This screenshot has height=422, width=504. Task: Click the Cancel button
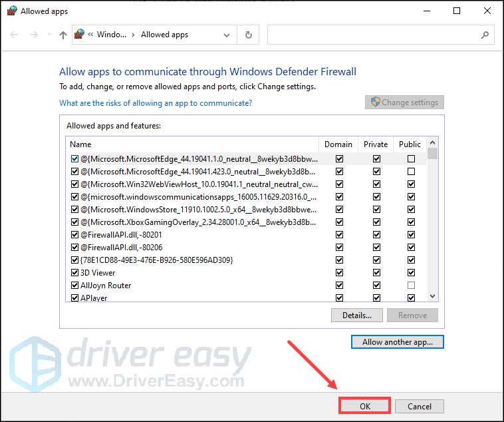(419, 406)
